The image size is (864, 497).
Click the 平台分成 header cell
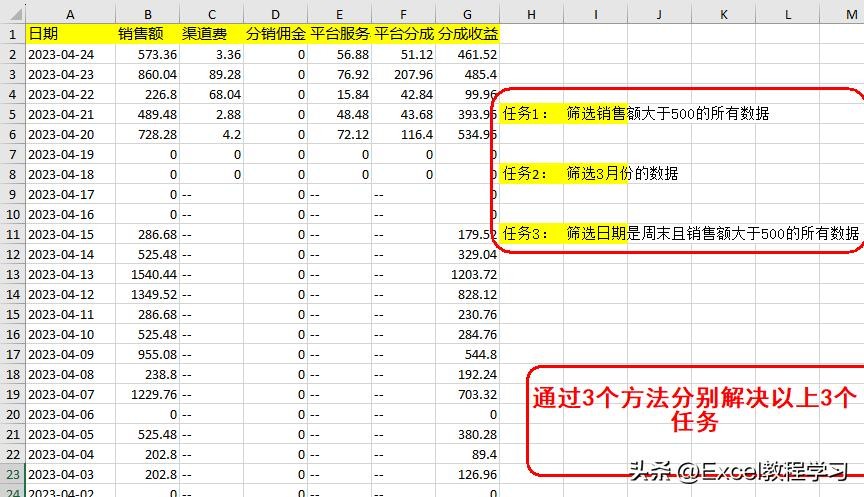403,33
